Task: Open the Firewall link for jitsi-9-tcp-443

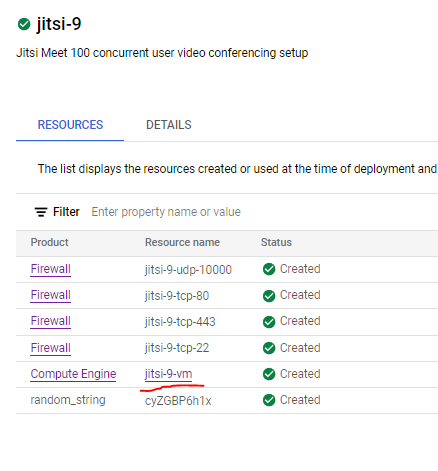Action: (x=51, y=321)
